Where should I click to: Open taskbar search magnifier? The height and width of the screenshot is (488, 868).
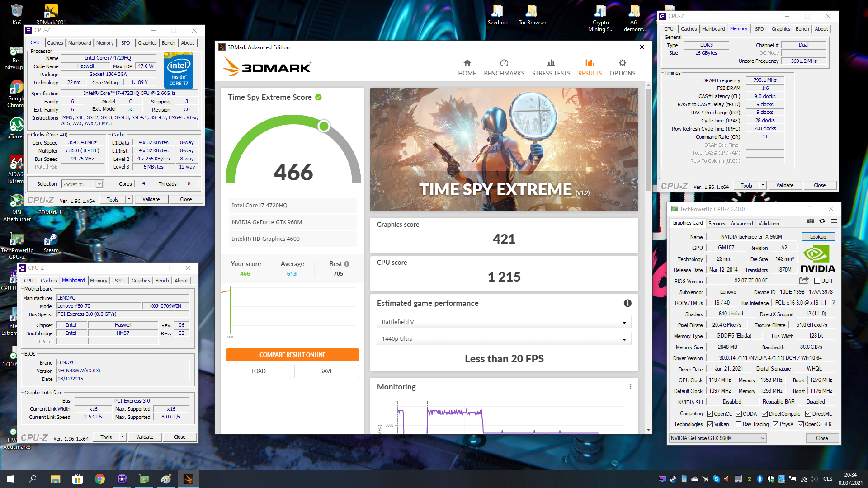[x=33, y=479]
